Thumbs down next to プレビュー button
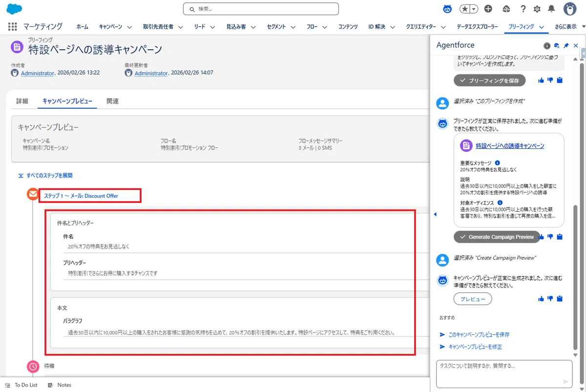 coord(550,299)
